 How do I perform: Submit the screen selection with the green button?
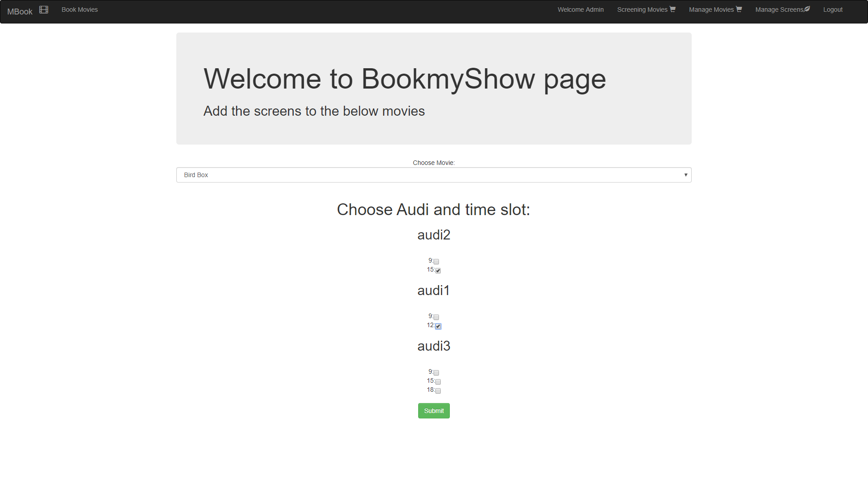point(434,411)
